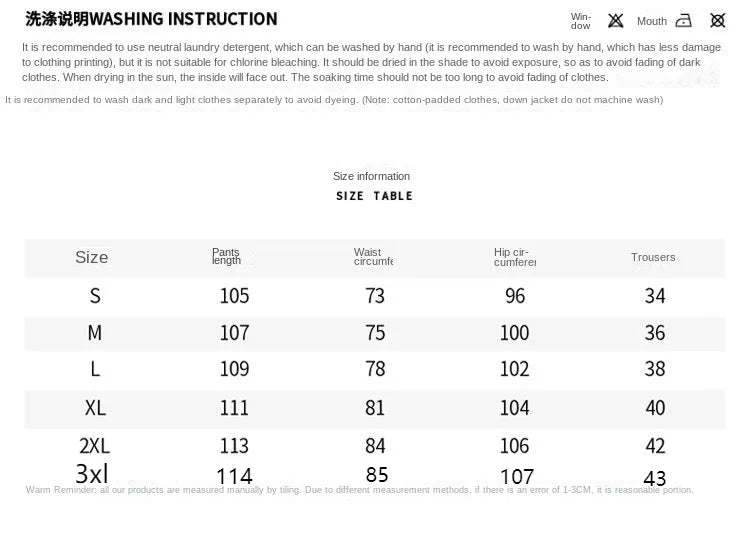Click the do-not-bleach crossed triangle icon
This screenshot has height=538, width=750.
(x=615, y=20)
